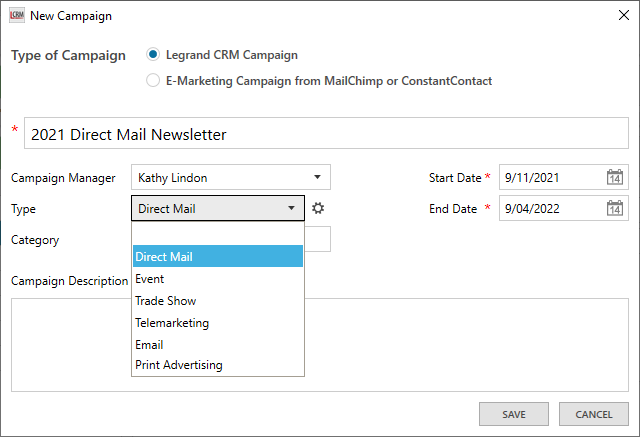Select Legrand CRM Campaign radio button
The width and height of the screenshot is (640, 437).
click(153, 55)
